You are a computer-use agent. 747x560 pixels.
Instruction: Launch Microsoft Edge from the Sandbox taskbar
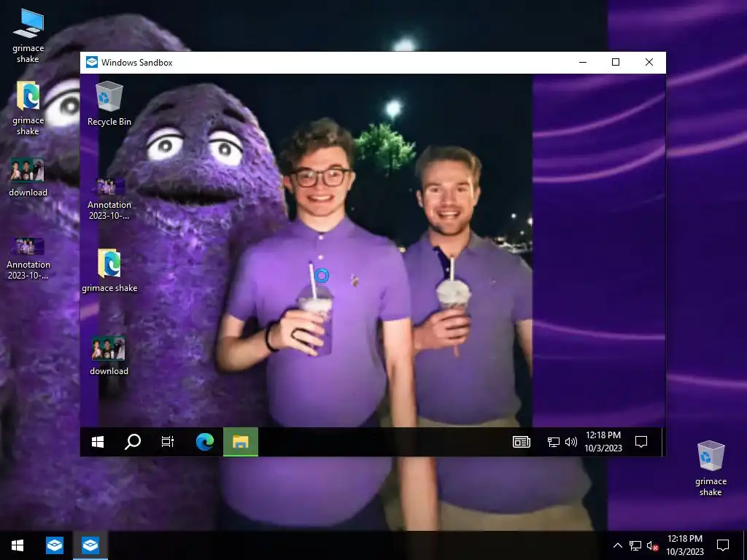point(205,442)
